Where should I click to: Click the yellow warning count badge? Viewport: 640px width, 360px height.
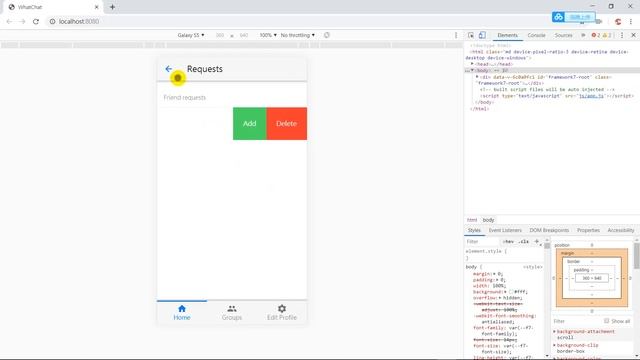(607, 35)
